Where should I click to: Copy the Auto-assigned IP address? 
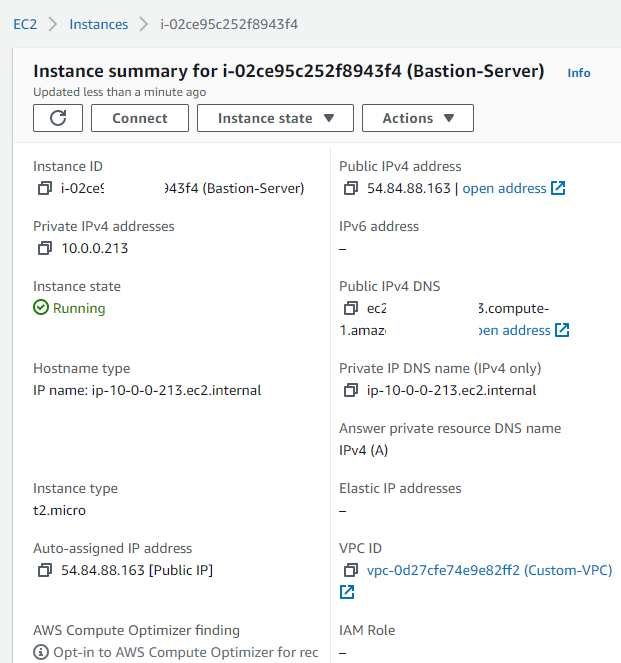point(45,570)
